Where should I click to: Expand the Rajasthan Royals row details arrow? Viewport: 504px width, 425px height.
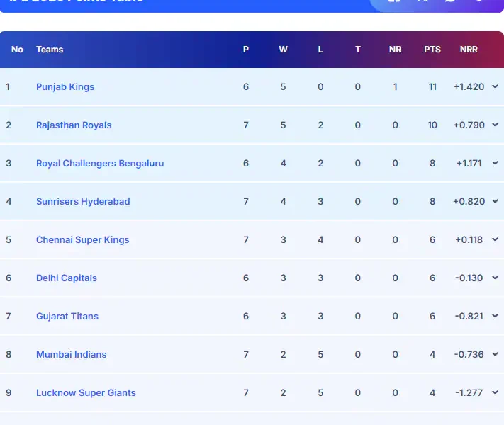point(495,125)
